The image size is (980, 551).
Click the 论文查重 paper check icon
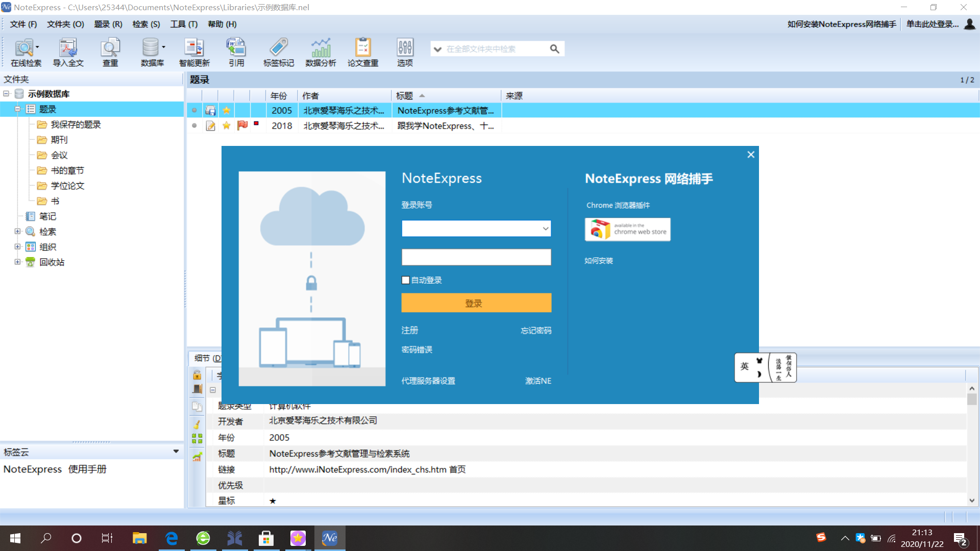[x=363, y=52]
